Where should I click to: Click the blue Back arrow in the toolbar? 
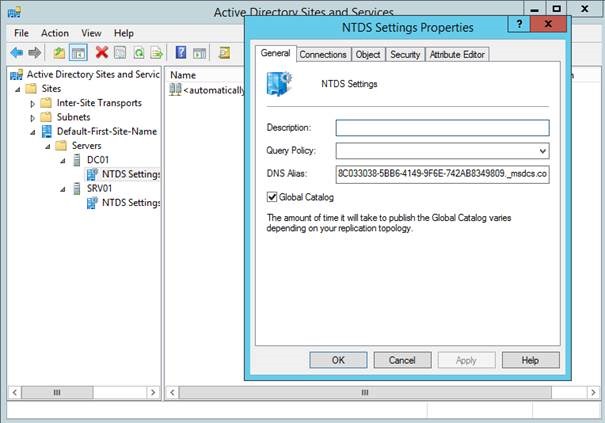pos(17,52)
